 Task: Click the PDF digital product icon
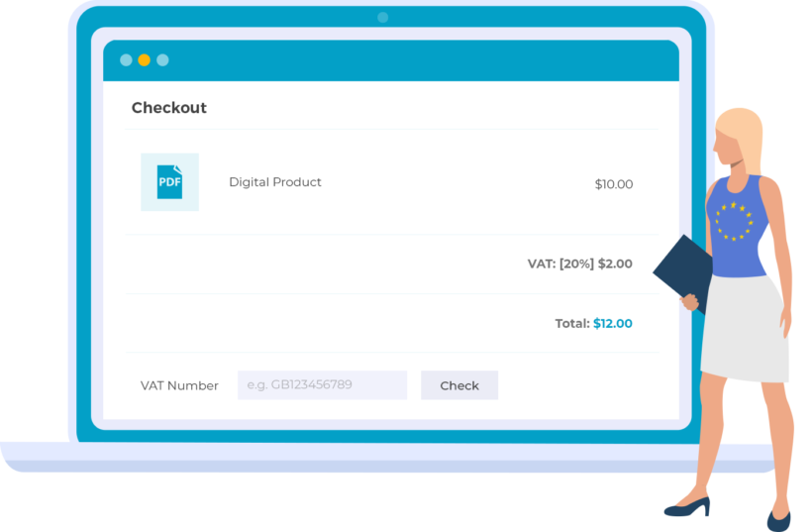(x=170, y=182)
